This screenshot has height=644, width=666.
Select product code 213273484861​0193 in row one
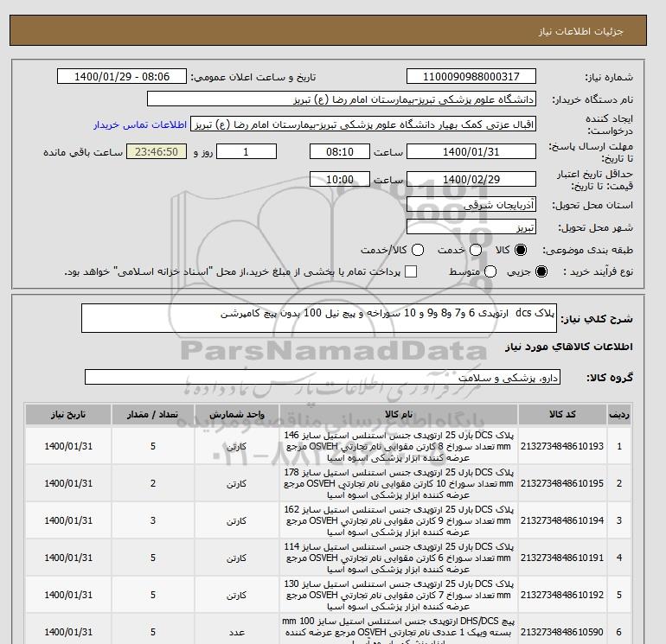click(x=562, y=446)
